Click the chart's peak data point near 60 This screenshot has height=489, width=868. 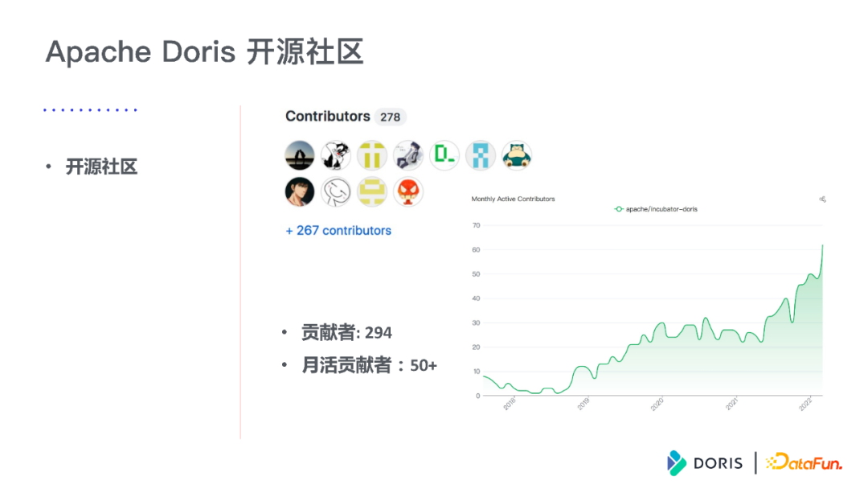coord(822,247)
